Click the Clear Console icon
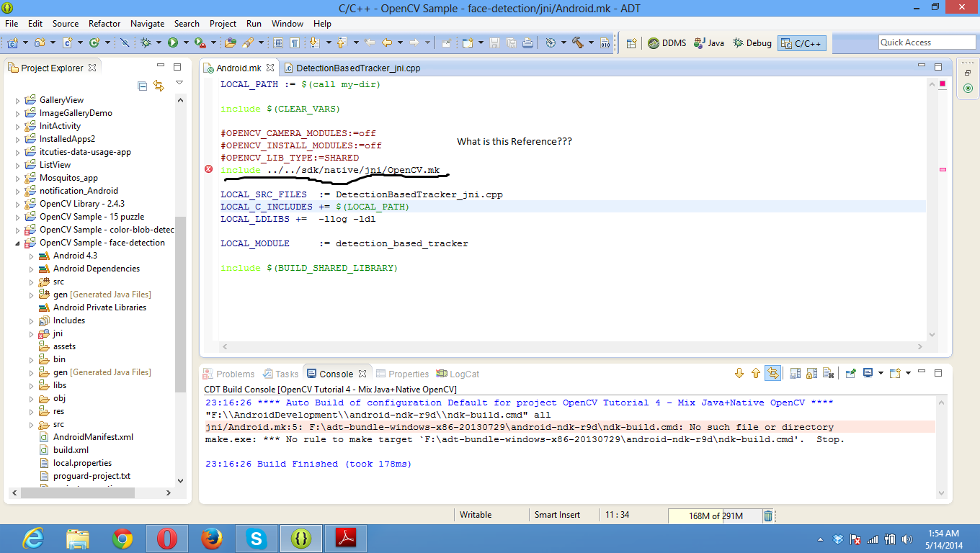This screenshot has height=553, width=980. tap(829, 373)
